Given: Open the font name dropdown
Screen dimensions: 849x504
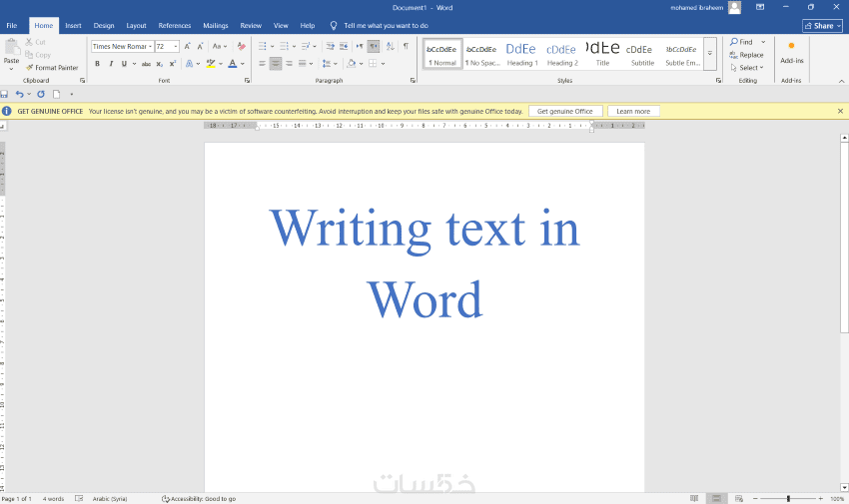Looking at the screenshot, I should click(150, 46).
